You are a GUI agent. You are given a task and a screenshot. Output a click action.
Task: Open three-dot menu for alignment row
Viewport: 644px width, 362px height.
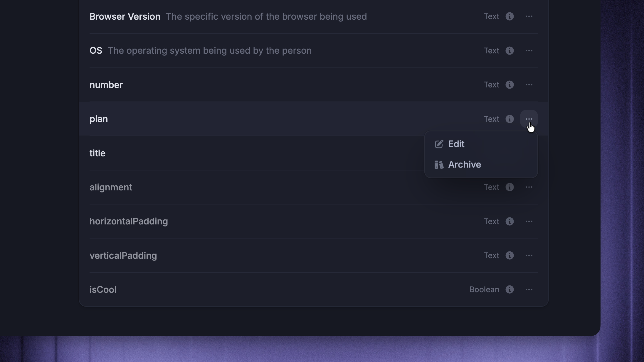tap(529, 187)
